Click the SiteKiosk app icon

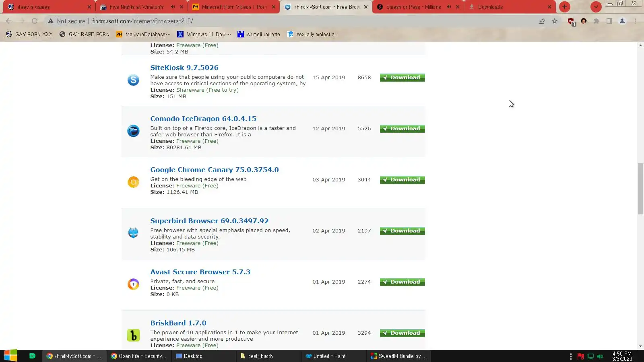coord(133,80)
